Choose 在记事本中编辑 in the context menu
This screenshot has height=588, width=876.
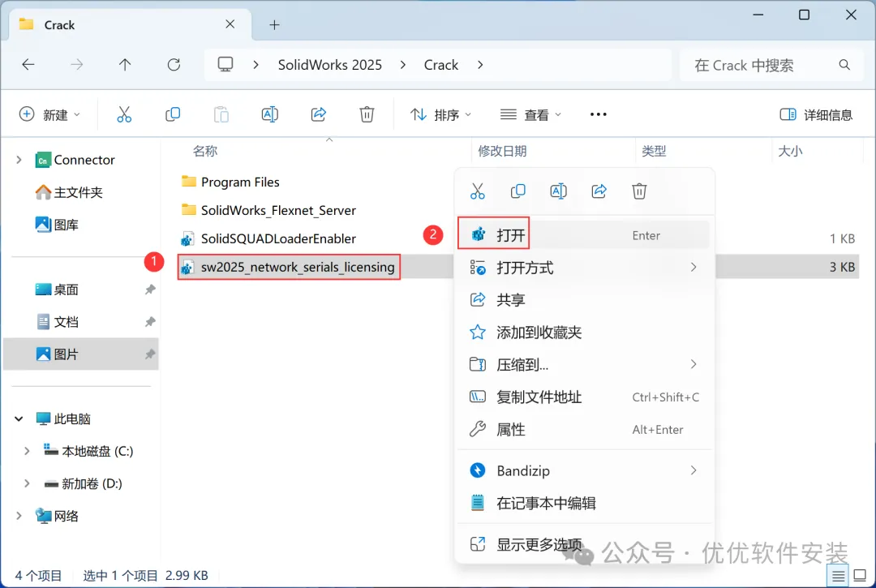pos(584,503)
